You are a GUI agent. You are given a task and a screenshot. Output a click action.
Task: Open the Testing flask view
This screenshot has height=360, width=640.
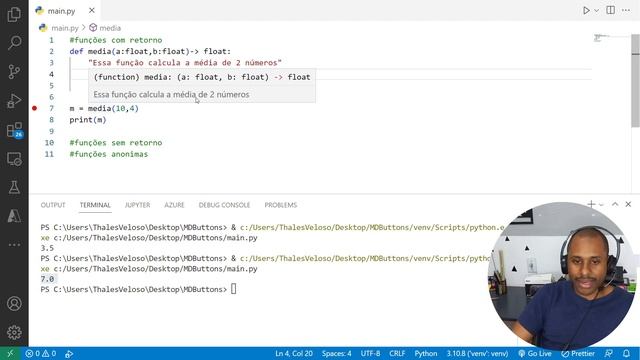click(14, 187)
